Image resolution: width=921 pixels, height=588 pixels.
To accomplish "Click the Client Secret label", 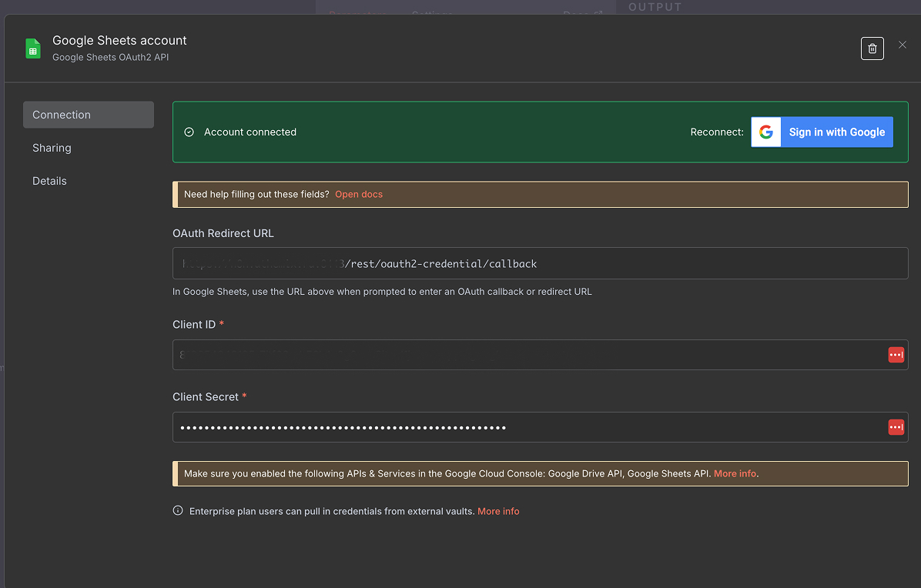I will click(206, 397).
